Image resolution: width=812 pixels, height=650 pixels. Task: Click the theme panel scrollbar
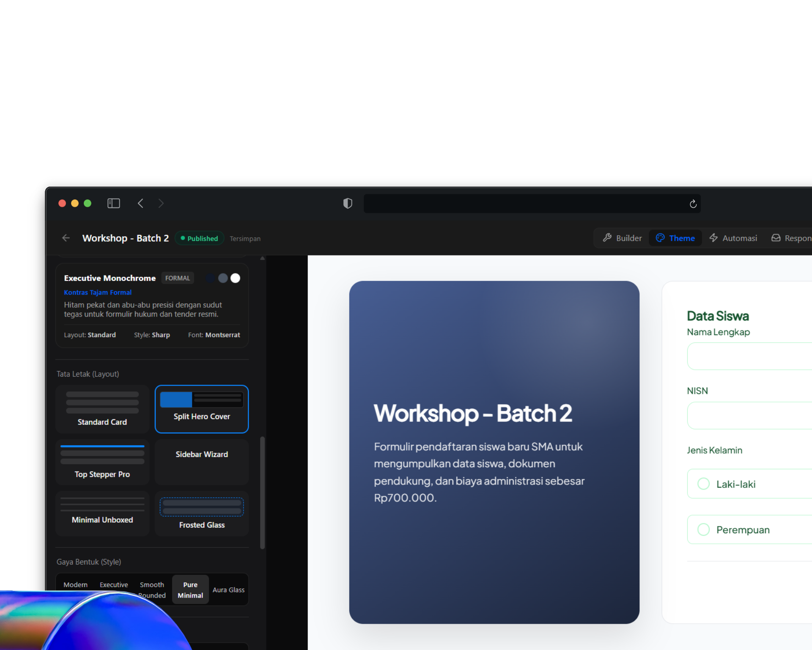tap(262, 493)
